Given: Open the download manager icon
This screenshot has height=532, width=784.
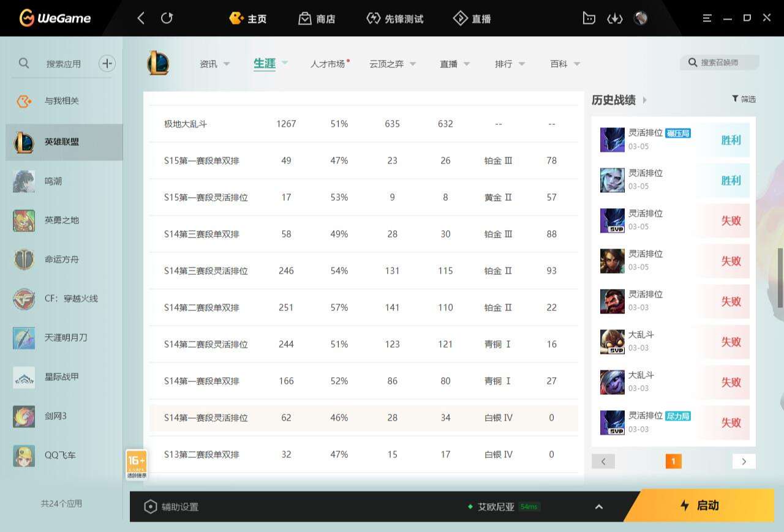Looking at the screenshot, I should tap(614, 18).
